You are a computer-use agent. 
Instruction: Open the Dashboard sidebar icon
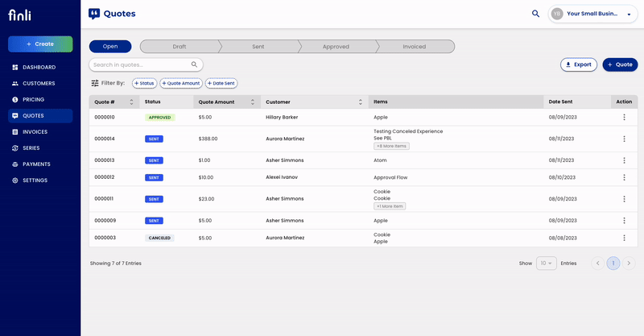(x=15, y=67)
